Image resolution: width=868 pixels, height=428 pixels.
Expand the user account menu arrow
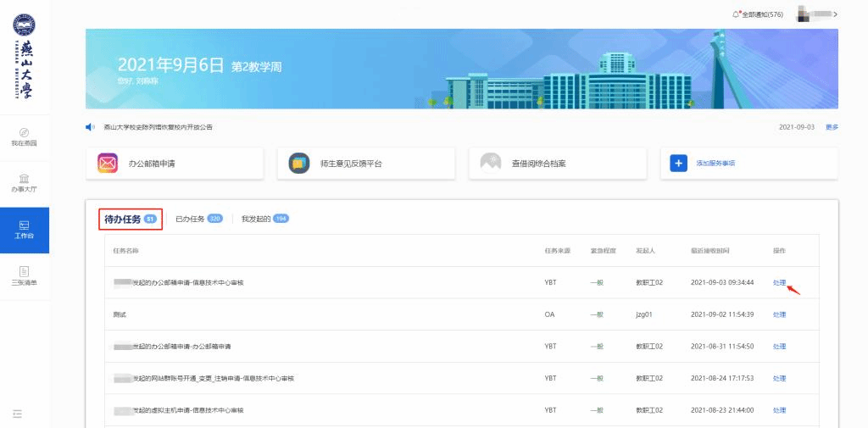coord(836,14)
